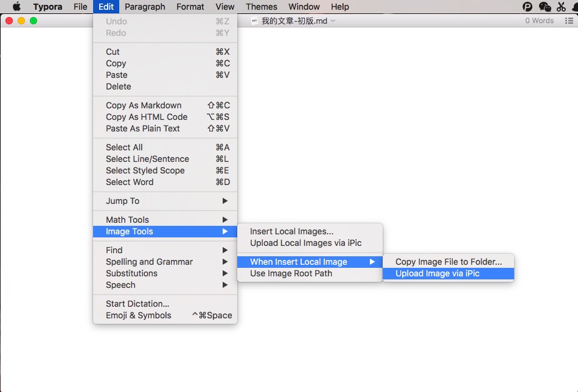This screenshot has height=392, width=578.
Task: Open the Paragraph menu
Action: click(145, 7)
